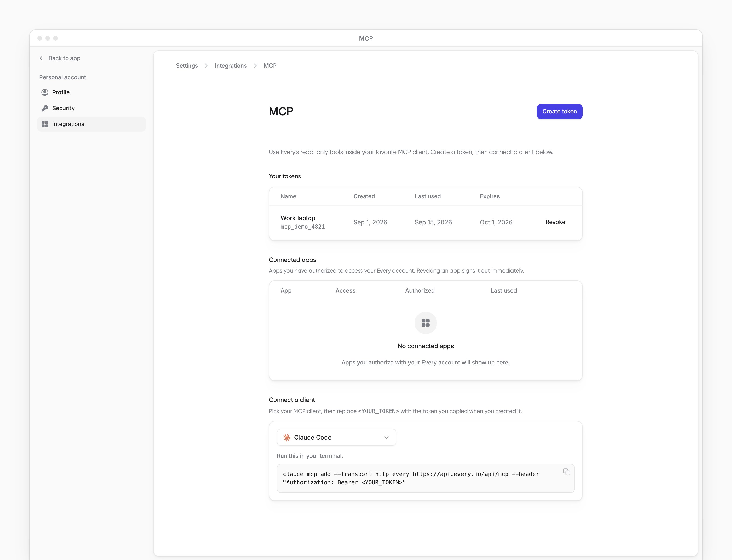Image resolution: width=732 pixels, height=560 pixels.
Task: Click the Profile person icon in sidebar
Action: 45,92
